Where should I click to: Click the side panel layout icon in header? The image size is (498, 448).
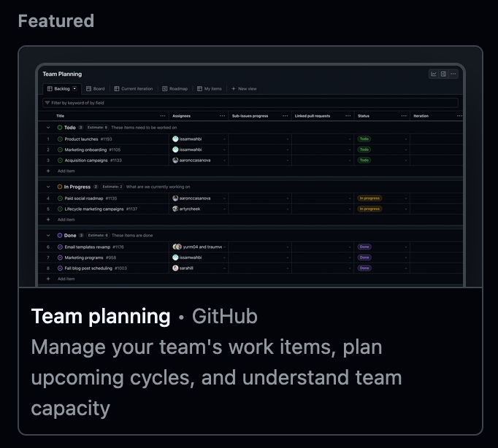[443, 74]
